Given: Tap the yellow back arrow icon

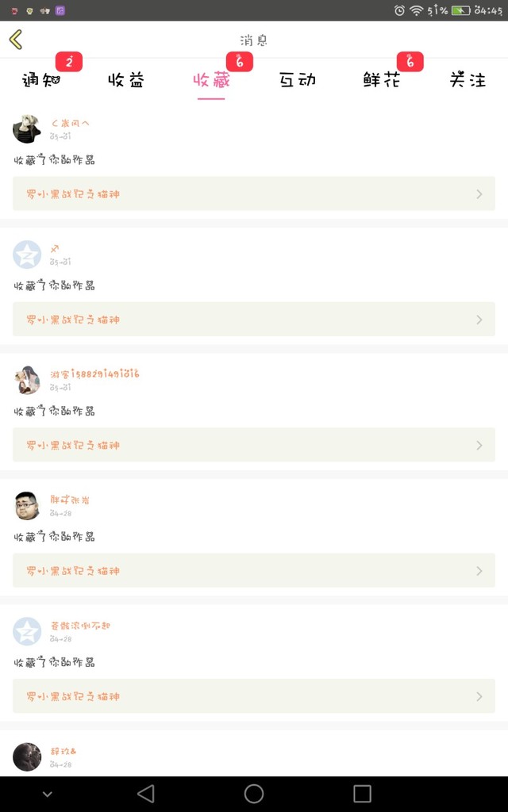Looking at the screenshot, I should tap(16, 40).
